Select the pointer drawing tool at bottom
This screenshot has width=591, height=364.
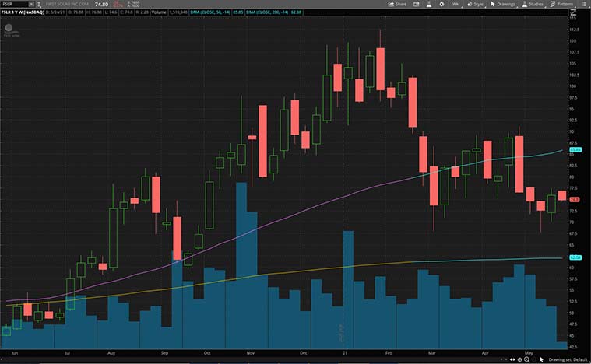click(x=541, y=360)
